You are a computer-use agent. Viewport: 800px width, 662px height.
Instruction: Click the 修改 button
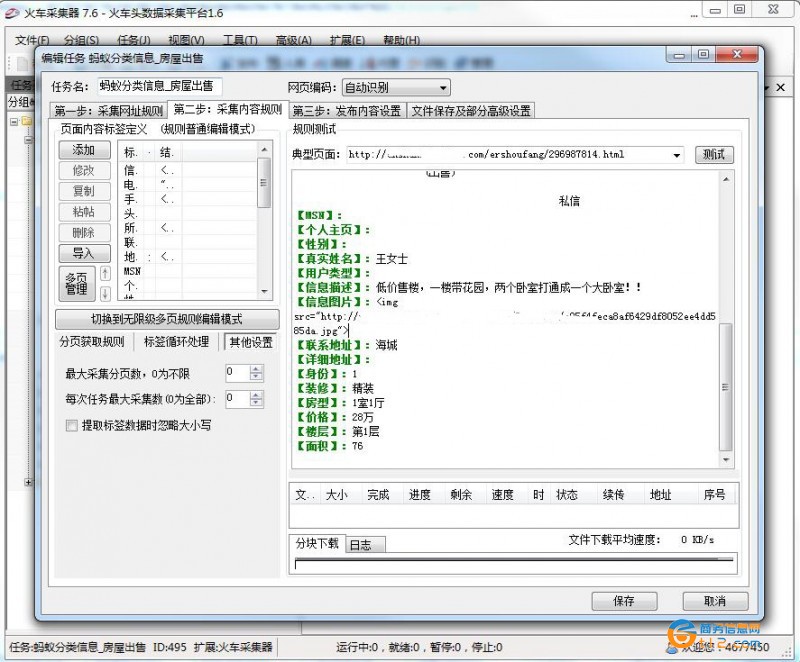pyautogui.click(x=84, y=171)
